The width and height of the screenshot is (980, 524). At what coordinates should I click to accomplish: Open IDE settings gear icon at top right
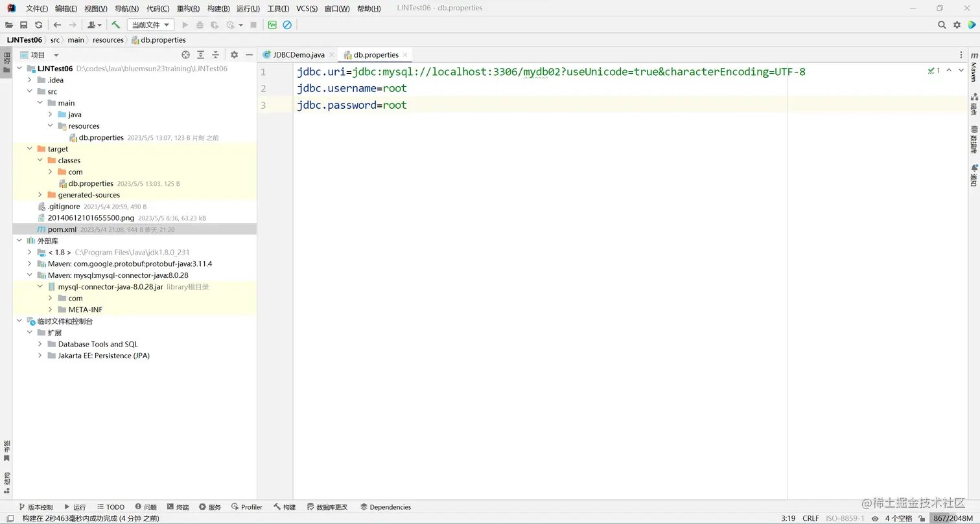(x=957, y=25)
